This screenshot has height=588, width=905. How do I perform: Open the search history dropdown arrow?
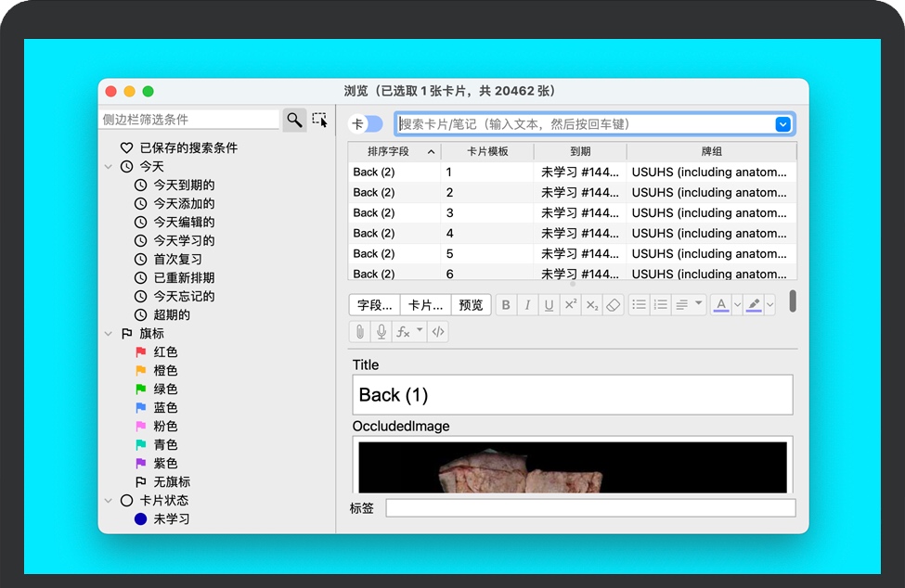click(x=783, y=124)
